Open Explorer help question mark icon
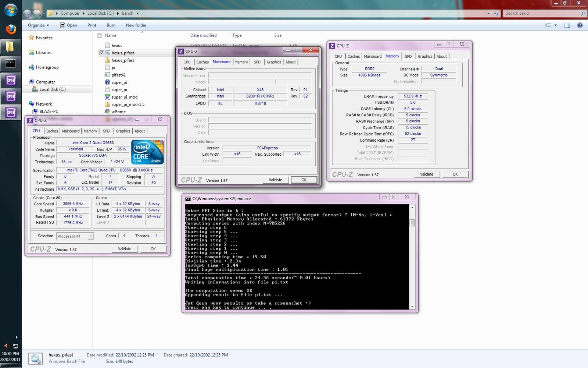This screenshot has width=588, height=368. (x=580, y=25)
